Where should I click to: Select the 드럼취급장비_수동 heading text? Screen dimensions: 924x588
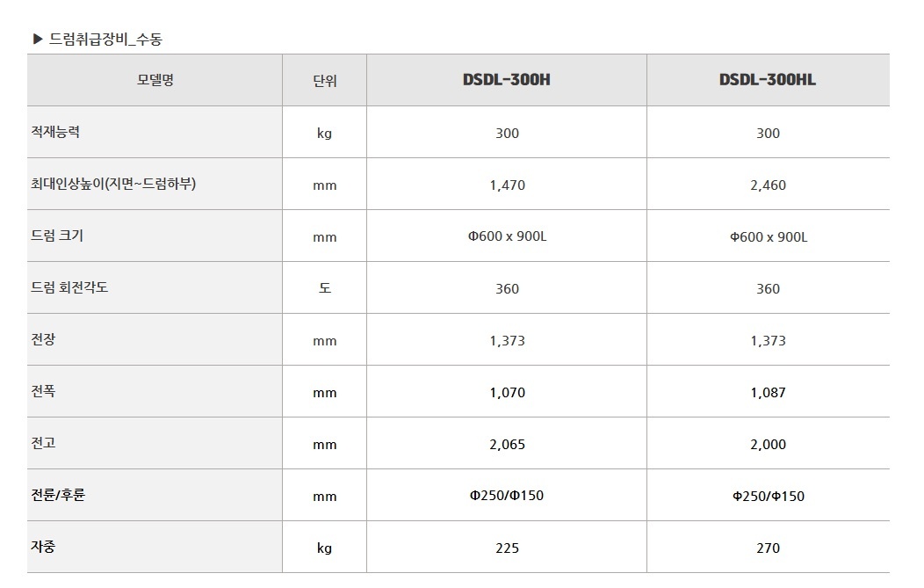click(x=105, y=40)
